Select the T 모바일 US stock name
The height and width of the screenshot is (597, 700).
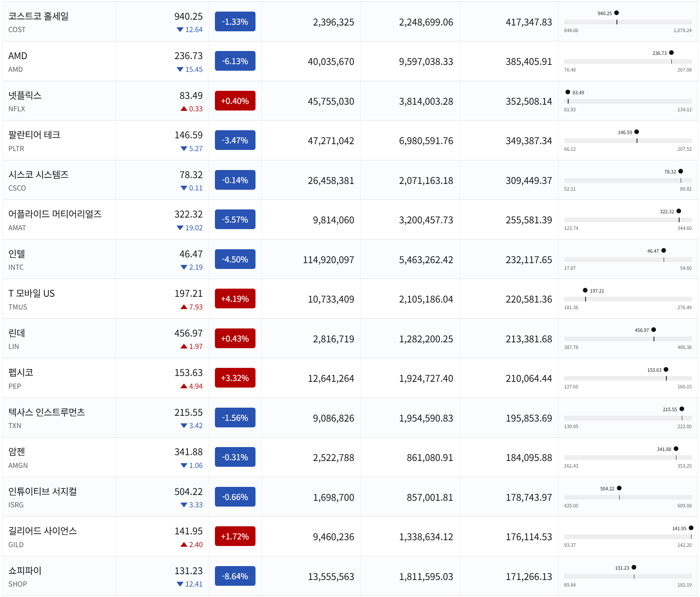click(x=32, y=293)
